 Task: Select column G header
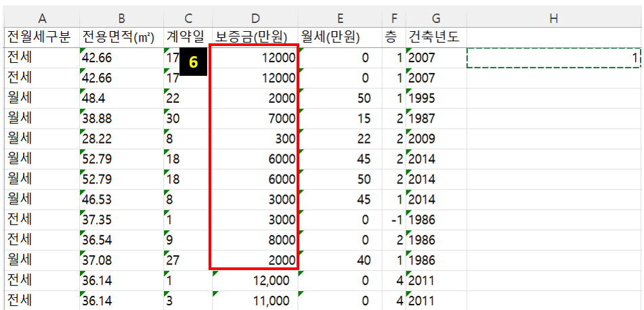point(436,18)
